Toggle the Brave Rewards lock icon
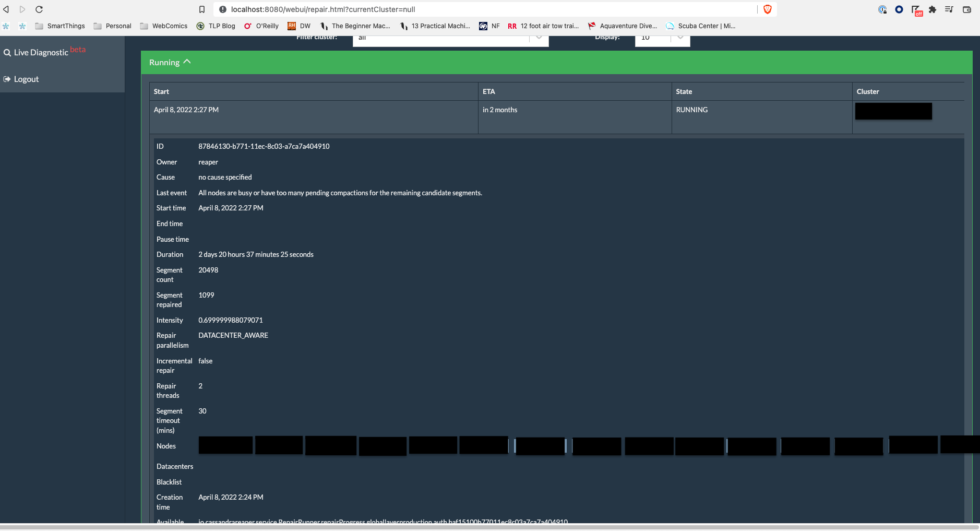 pos(882,9)
